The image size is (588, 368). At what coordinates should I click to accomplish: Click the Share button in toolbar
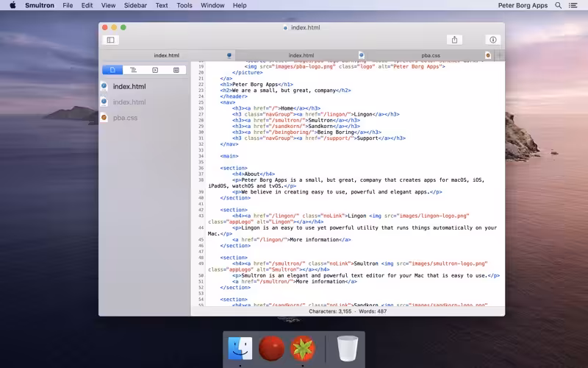pos(454,40)
